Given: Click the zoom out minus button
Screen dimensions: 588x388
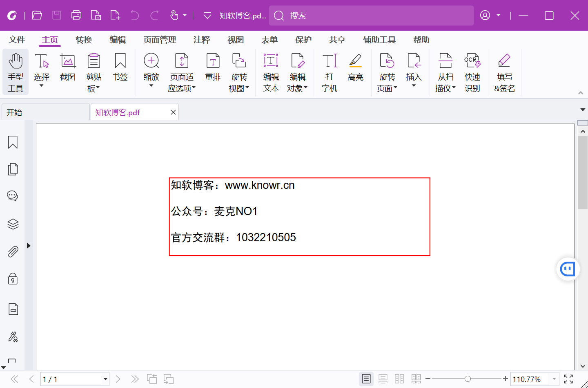Looking at the screenshot, I should click(x=428, y=379).
